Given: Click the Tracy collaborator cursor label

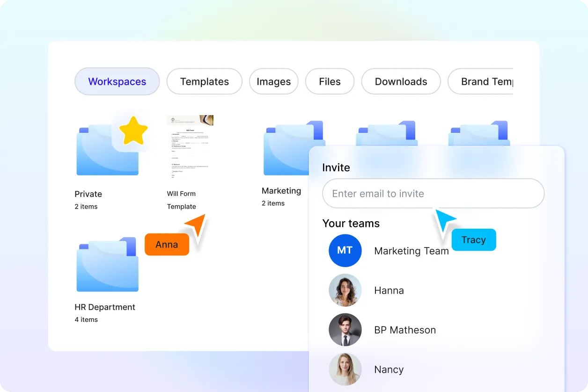Looking at the screenshot, I should pos(474,240).
